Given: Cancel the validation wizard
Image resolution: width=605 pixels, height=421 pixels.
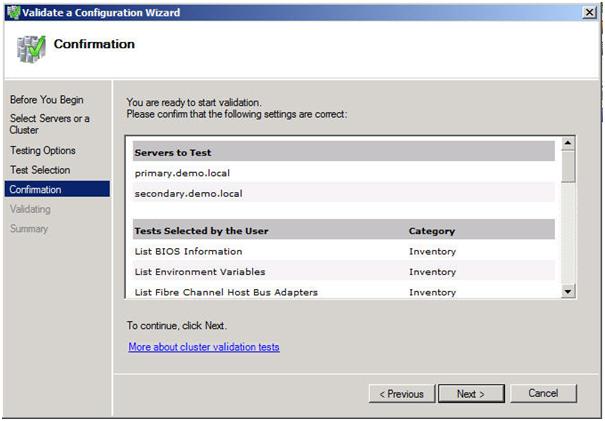Looking at the screenshot, I should [x=543, y=394].
